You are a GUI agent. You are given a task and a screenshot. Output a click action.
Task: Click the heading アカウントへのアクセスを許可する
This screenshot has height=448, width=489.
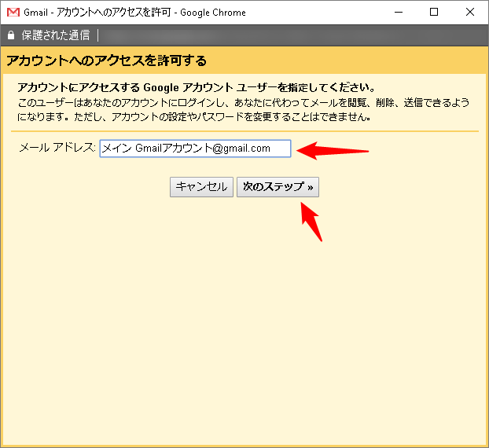tap(106, 61)
